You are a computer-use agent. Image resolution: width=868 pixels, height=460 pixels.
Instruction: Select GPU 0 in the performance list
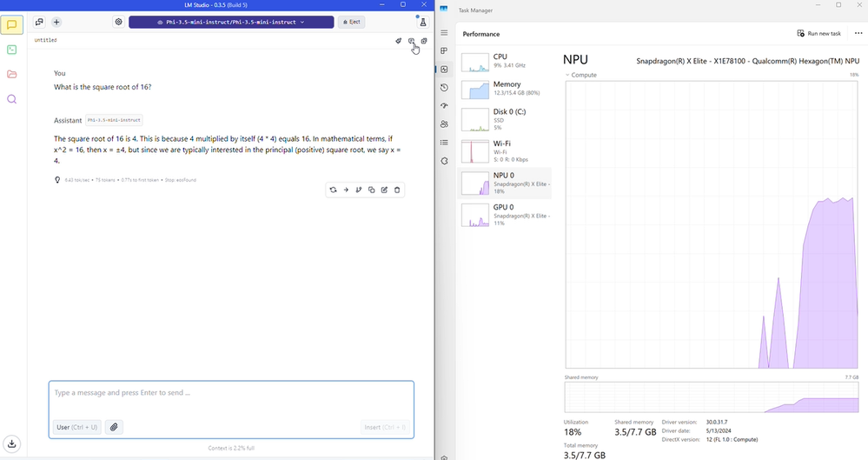click(x=504, y=215)
